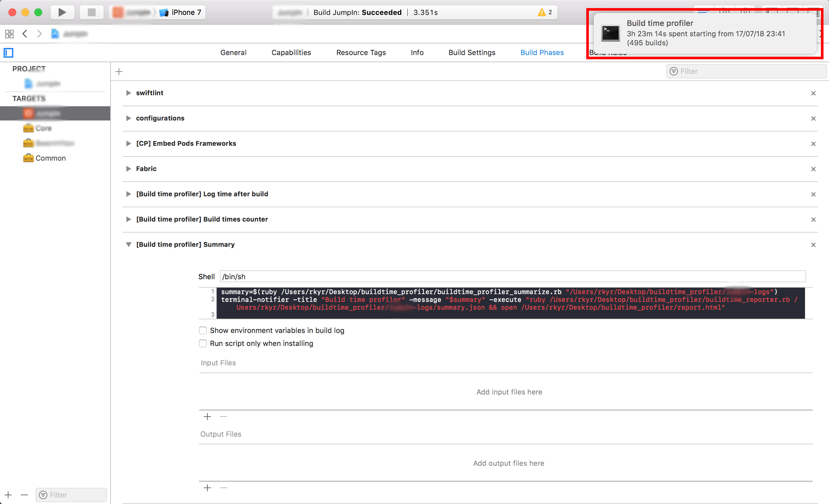
Task: Click the project file icon in jump bar
Action: pyautogui.click(x=55, y=34)
